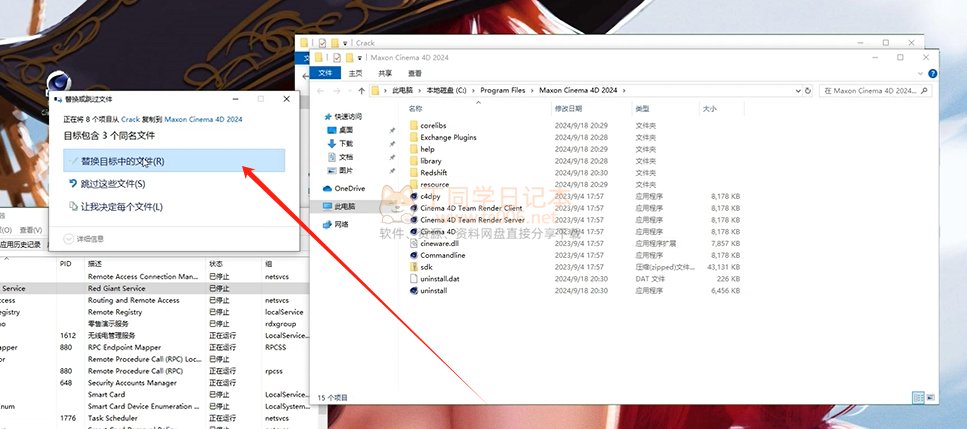Click Maxon Cinema 4D 2024 destination link
Screen dimensions: 967x429
(x=203, y=120)
